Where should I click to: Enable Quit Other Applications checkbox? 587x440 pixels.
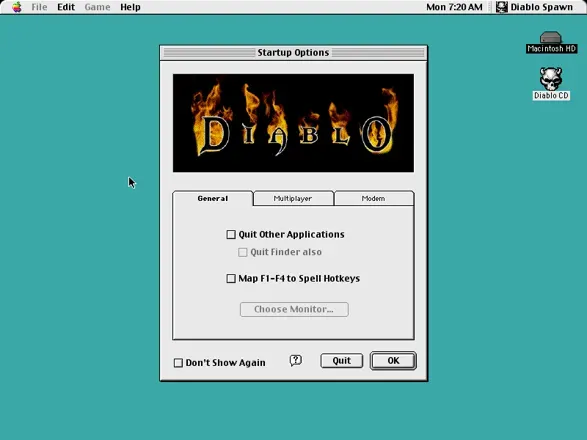(x=231, y=234)
